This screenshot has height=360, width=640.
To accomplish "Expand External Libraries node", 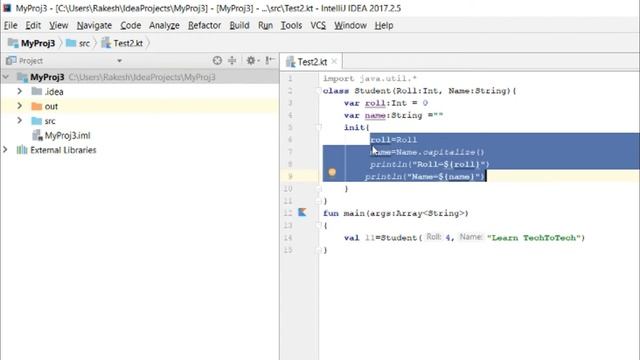I will coord(5,150).
